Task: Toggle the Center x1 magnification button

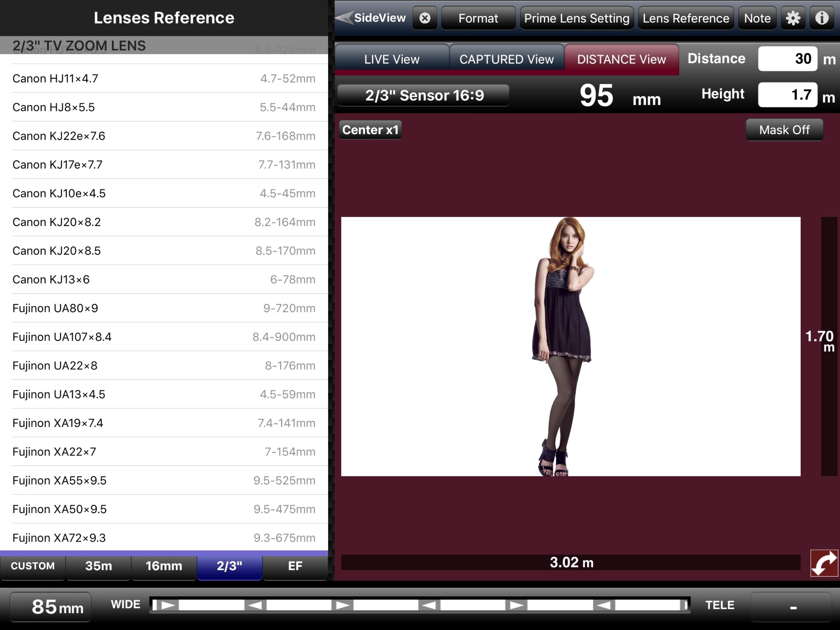Action: coord(370,130)
